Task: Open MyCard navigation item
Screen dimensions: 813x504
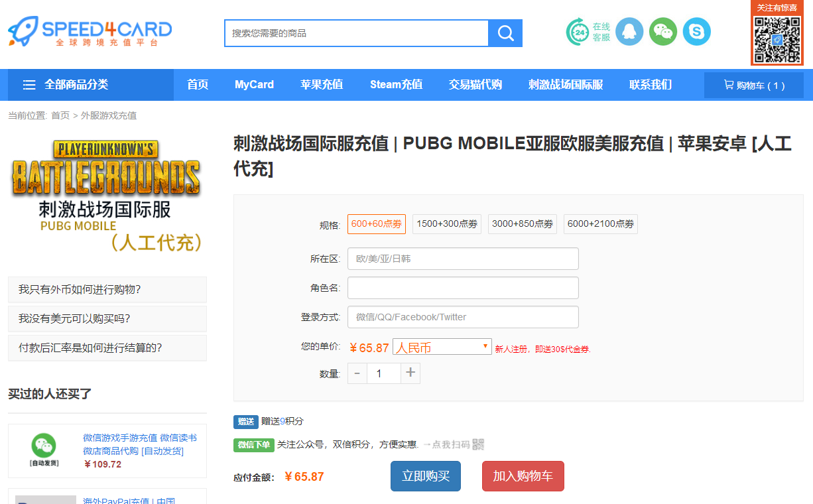Action: [254, 85]
